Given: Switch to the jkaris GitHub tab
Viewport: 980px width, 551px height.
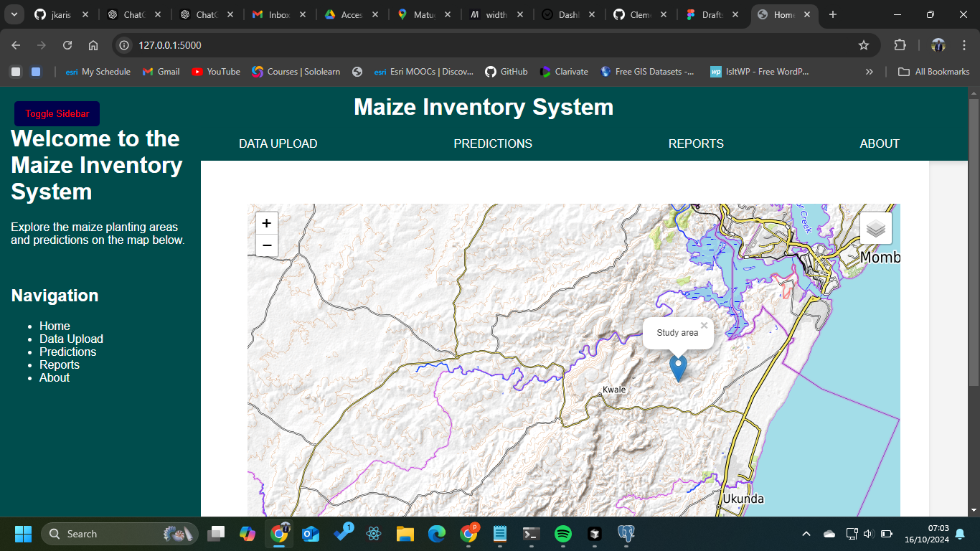Looking at the screenshot, I should [x=62, y=14].
